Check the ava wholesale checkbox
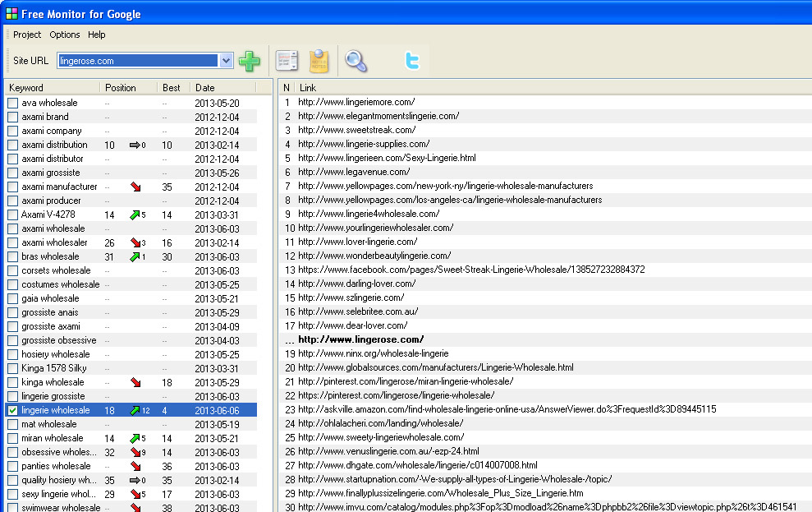The image size is (812, 512). point(13,103)
